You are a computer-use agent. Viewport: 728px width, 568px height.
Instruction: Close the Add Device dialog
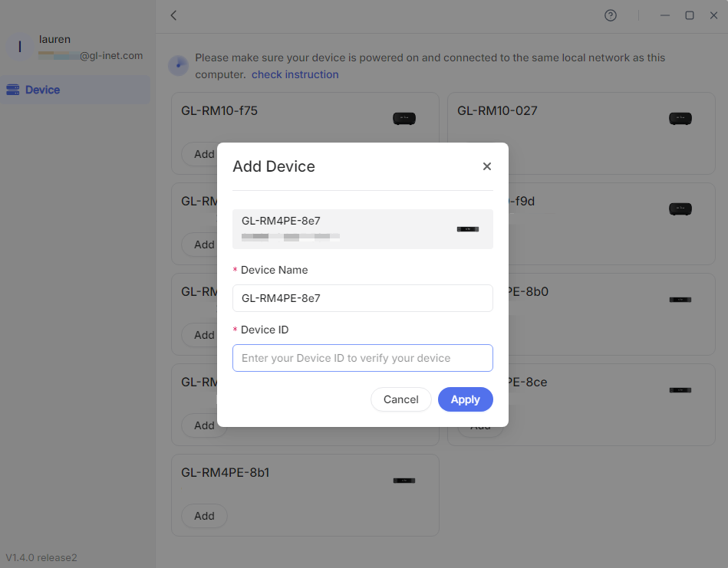(486, 166)
